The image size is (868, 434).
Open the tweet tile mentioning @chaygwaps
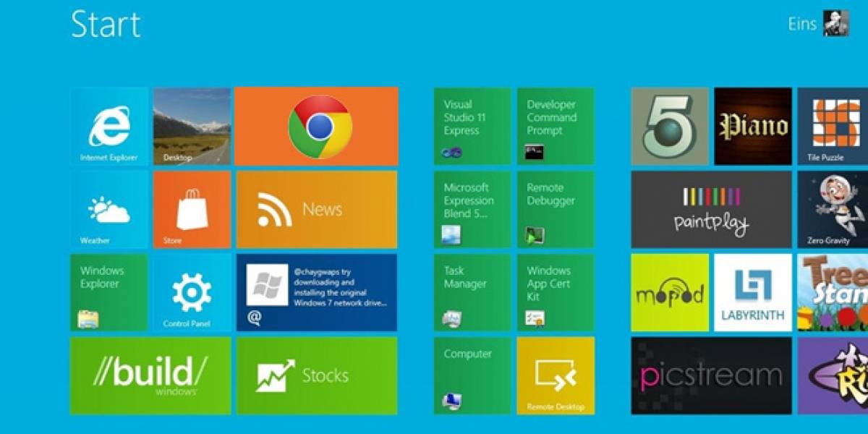tap(317, 292)
